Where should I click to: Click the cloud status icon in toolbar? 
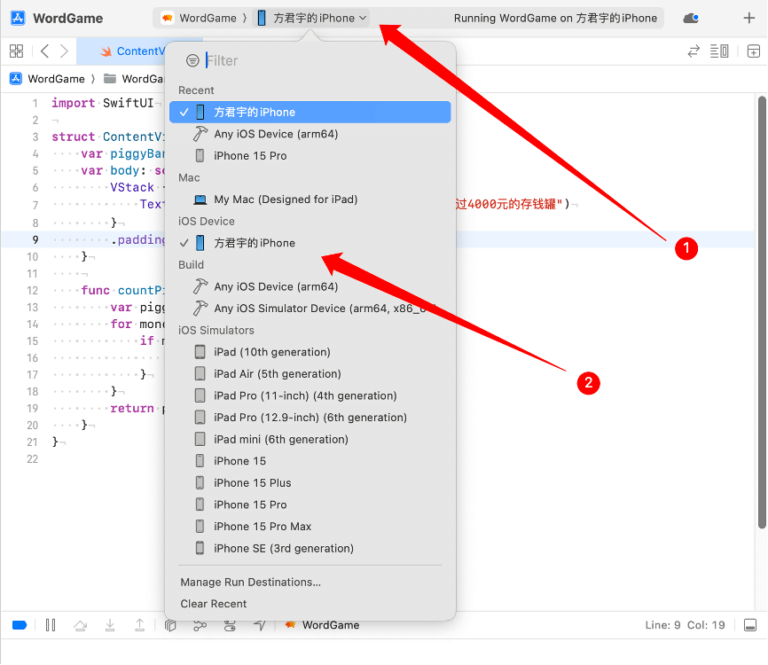[x=691, y=18]
